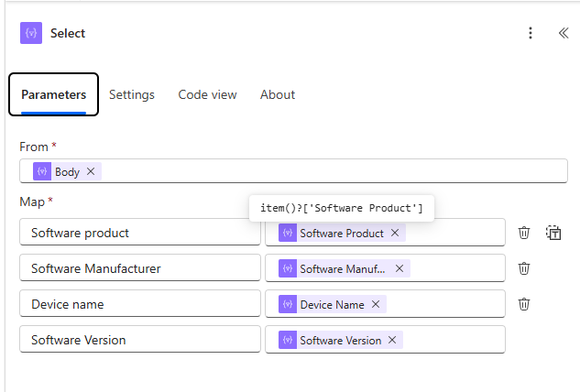Click the Software Version token's purple icon
This screenshot has width=580, height=392.
click(x=288, y=340)
